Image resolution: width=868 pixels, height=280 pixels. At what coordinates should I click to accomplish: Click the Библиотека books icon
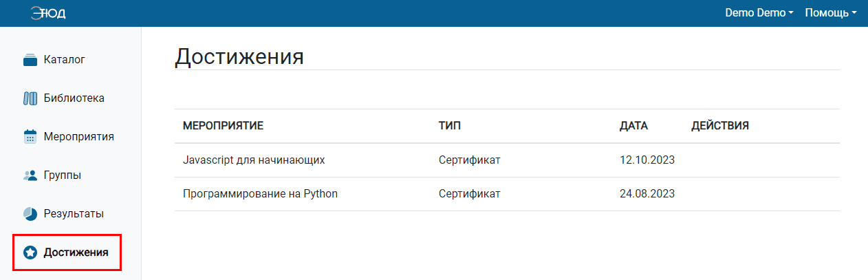(30, 98)
